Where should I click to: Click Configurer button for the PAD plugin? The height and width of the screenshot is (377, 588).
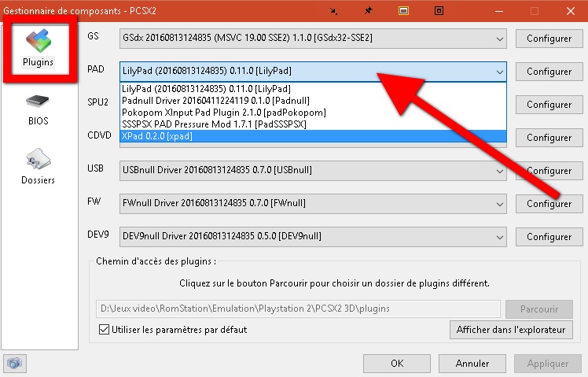pyautogui.click(x=549, y=72)
